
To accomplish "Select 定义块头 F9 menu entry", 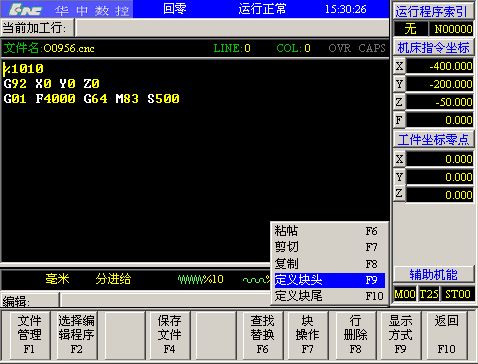I will 329,280.
